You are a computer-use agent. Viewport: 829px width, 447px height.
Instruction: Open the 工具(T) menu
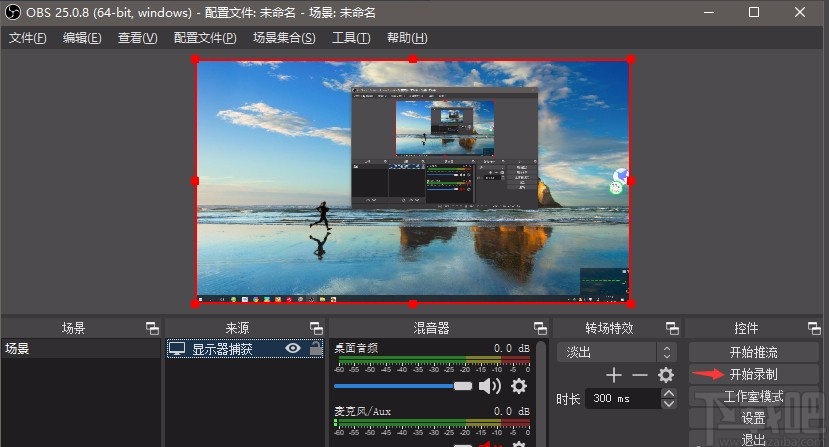(x=351, y=38)
